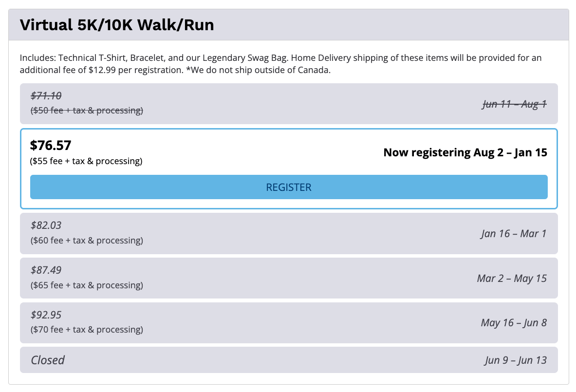
Task: Click the current $76.57 price
Action: pyautogui.click(x=51, y=145)
